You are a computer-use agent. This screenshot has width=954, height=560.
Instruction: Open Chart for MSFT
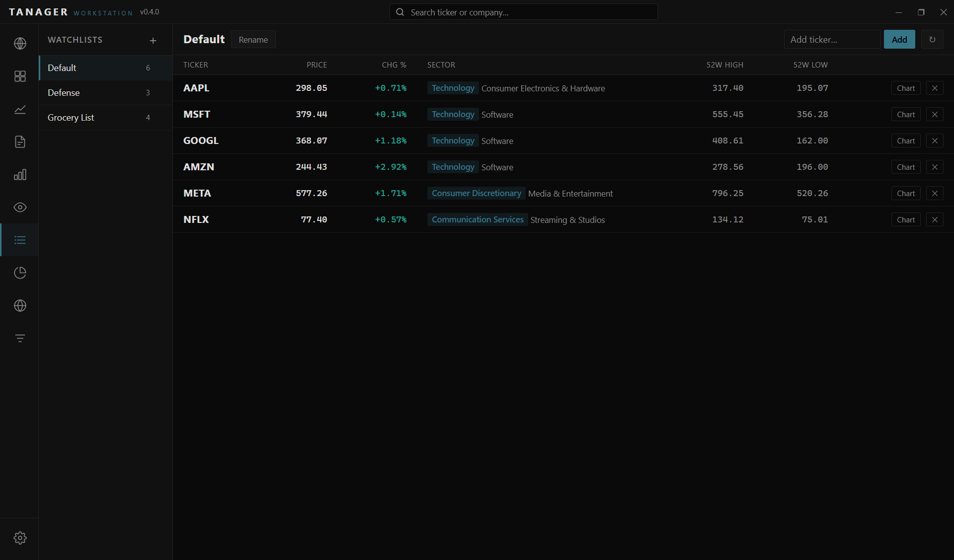click(x=906, y=114)
